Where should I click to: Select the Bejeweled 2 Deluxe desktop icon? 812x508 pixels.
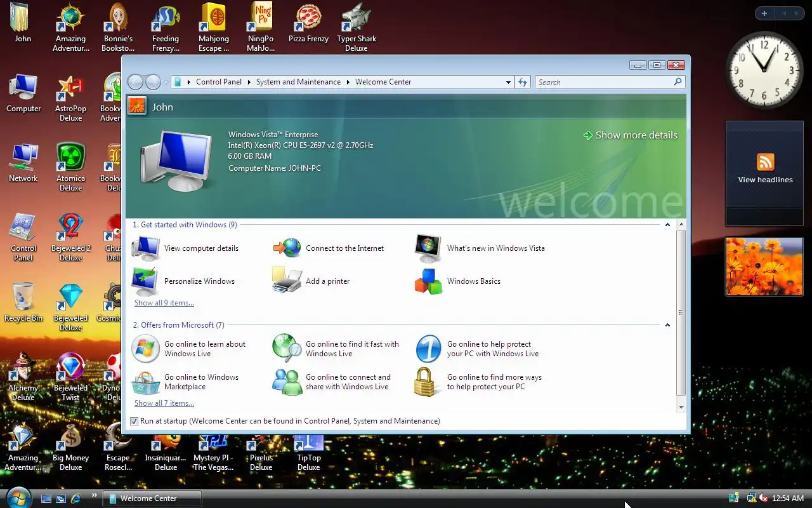click(71, 237)
